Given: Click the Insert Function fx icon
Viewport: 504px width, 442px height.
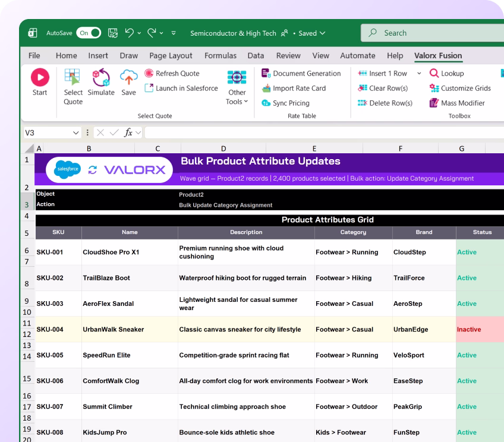Looking at the screenshot, I should 128,132.
